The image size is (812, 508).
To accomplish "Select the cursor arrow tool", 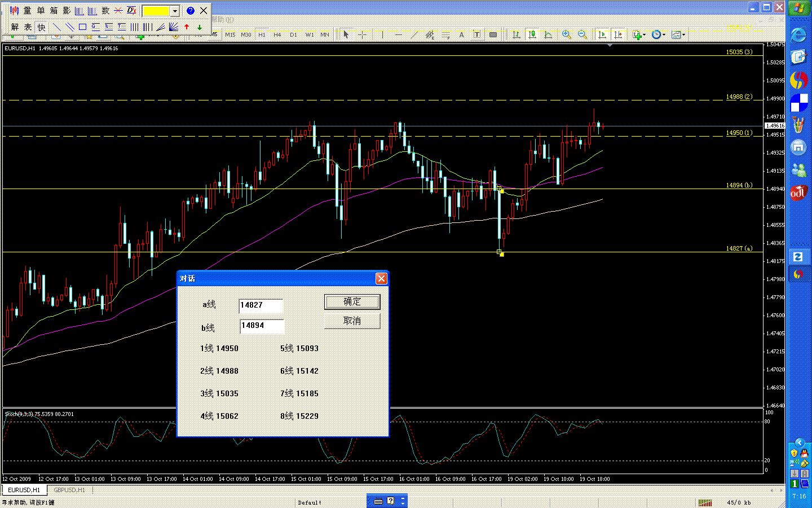I will (x=346, y=34).
